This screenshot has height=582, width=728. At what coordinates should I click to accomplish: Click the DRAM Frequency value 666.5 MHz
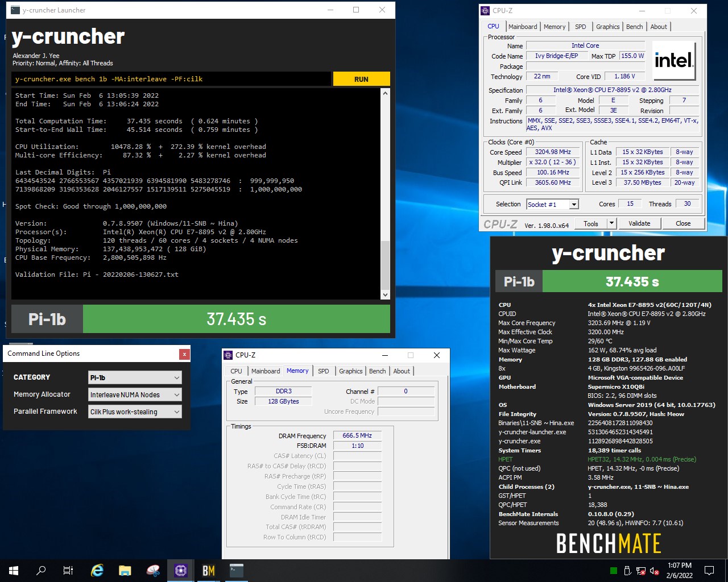click(x=357, y=435)
